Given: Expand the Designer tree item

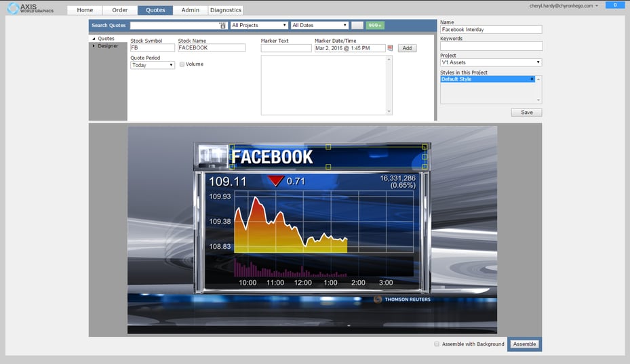Looking at the screenshot, I should click(94, 46).
